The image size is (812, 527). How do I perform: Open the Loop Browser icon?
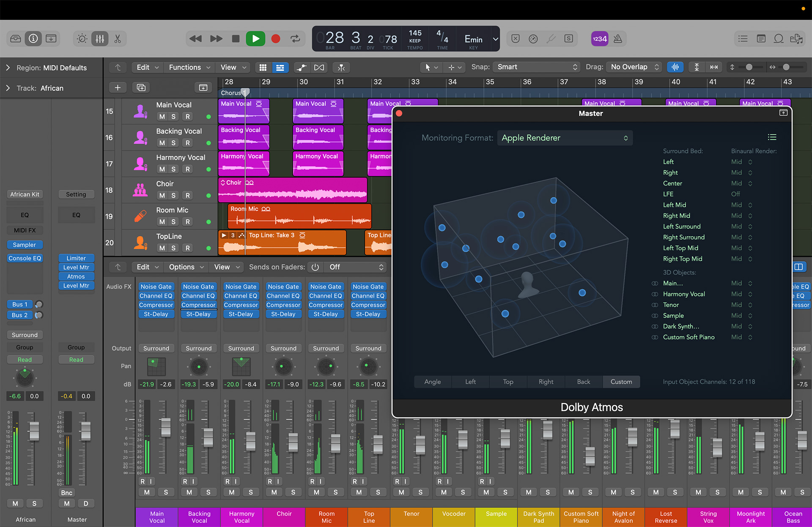pos(779,39)
